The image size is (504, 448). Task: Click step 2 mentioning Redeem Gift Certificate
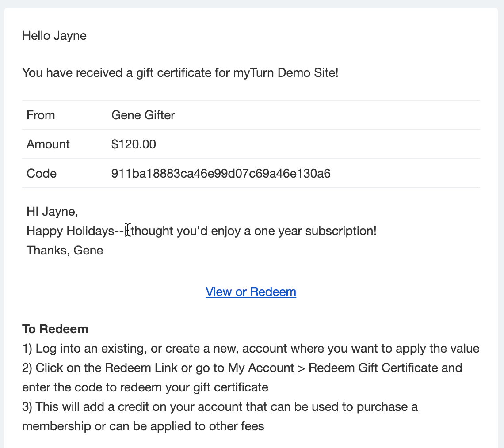click(242, 377)
